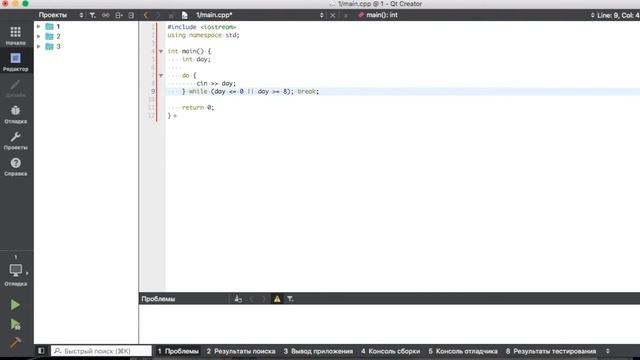Go forward in editor history
The height and width of the screenshot is (360, 640).
[x=158, y=15]
